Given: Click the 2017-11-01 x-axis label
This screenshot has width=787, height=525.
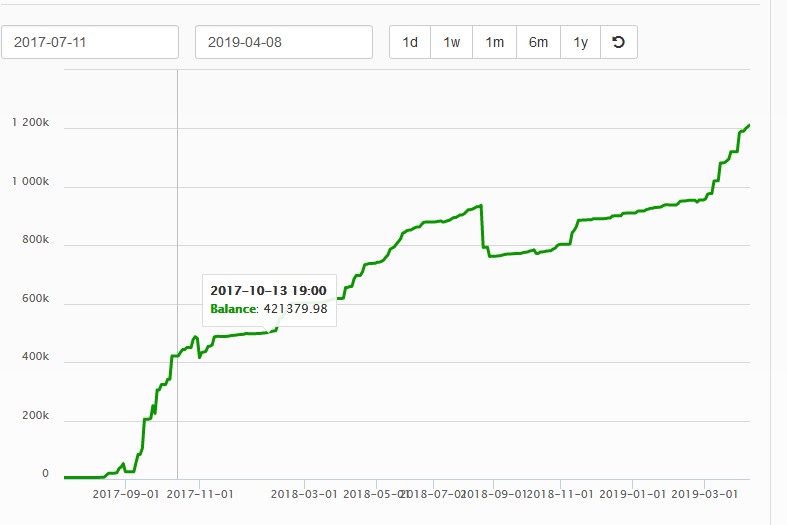Looking at the screenshot, I should coord(200,494).
